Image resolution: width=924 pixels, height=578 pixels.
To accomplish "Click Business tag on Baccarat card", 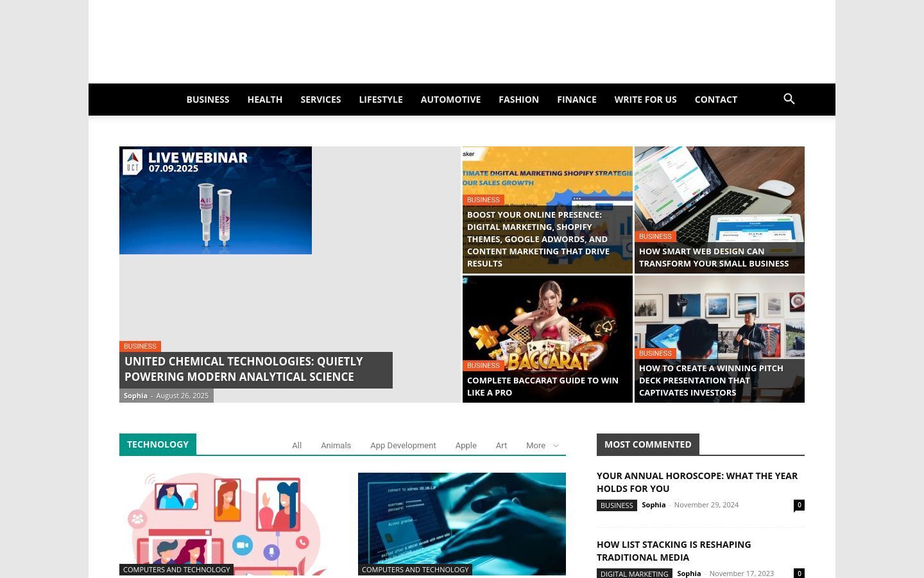I will coord(483,365).
